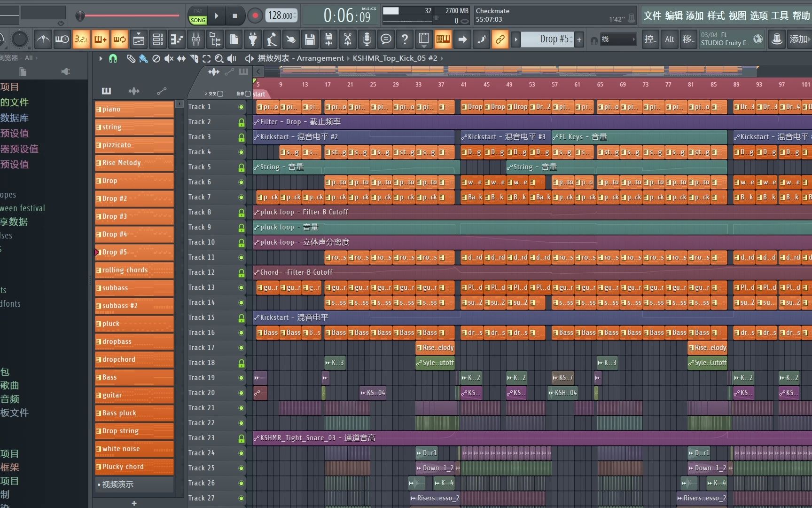Open the plugin picker plug icon

[x=253, y=40]
